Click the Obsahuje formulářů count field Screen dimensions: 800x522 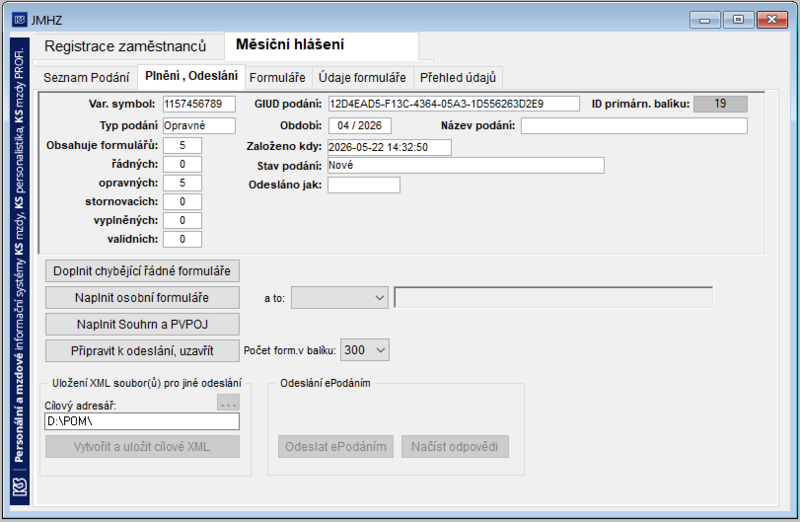tap(182, 145)
